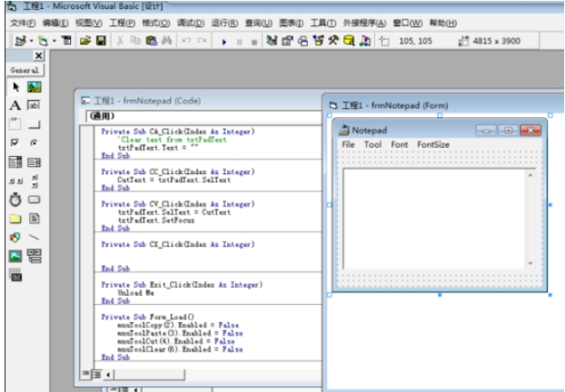Select the FileListBox control in the toolbox

pyautogui.click(x=35, y=219)
